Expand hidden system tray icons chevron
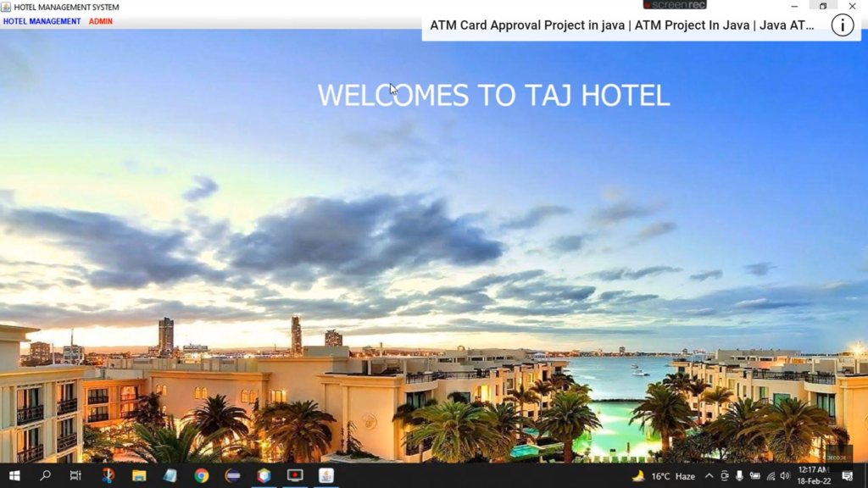 point(709,476)
